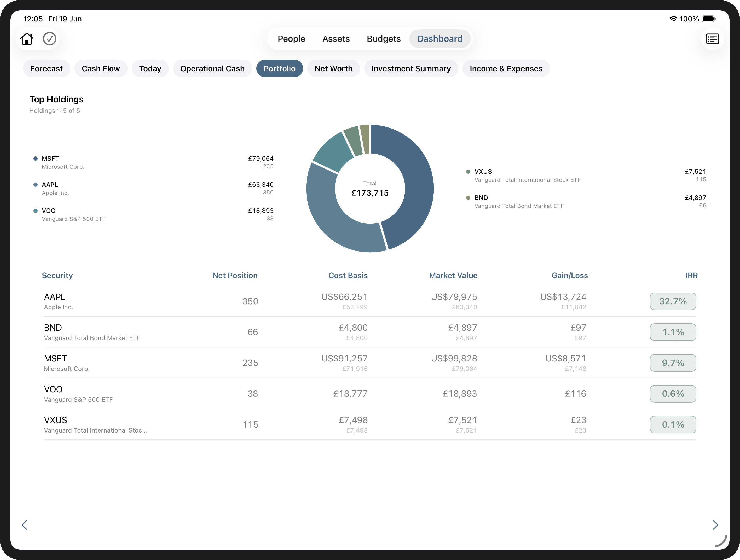Sort by Security column header
The height and width of the screenshot is (560, 740).
(57, 276)
